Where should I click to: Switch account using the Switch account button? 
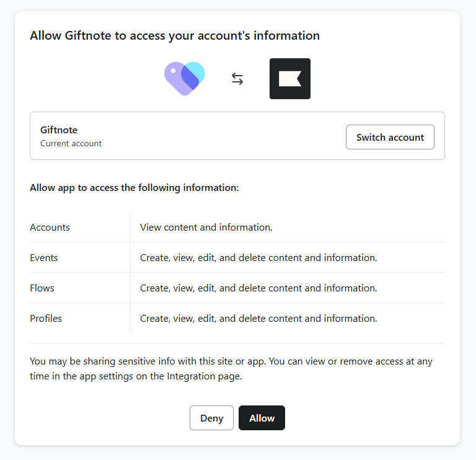(x=390, y=137)
